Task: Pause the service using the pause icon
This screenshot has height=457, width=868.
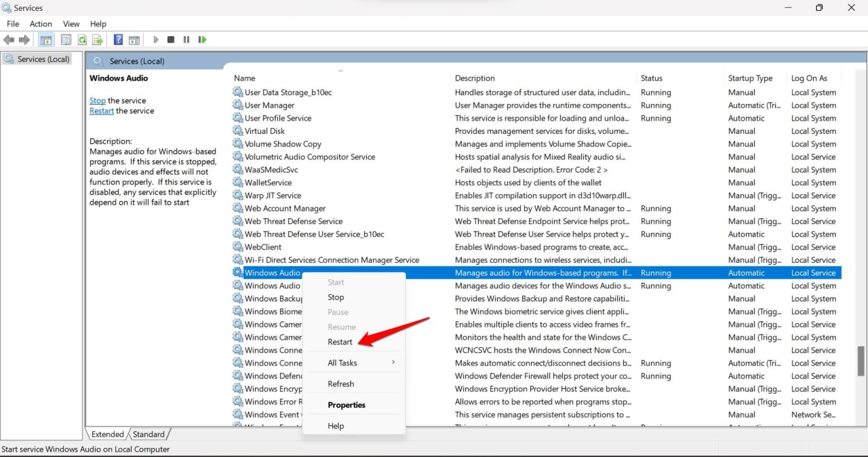Action: (186, 39)
